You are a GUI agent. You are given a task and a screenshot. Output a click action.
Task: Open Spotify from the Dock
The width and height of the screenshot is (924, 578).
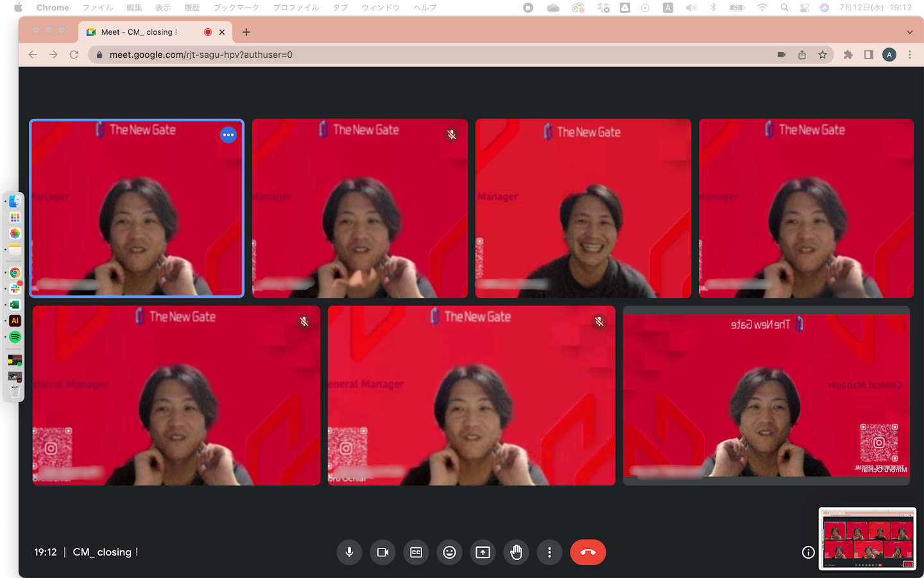pyautogui.click(x=15, y=337)
